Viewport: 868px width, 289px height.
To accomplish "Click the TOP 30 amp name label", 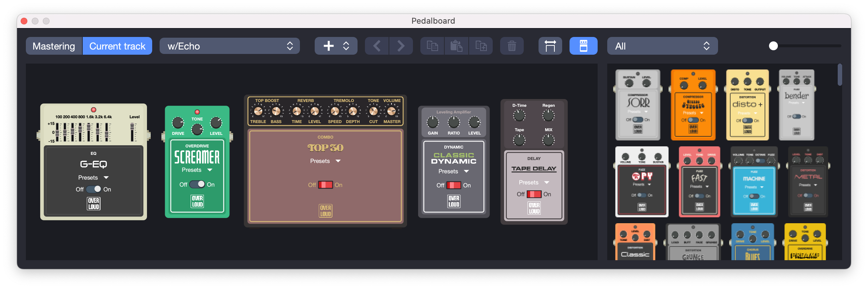I will (x=325, y=148).
